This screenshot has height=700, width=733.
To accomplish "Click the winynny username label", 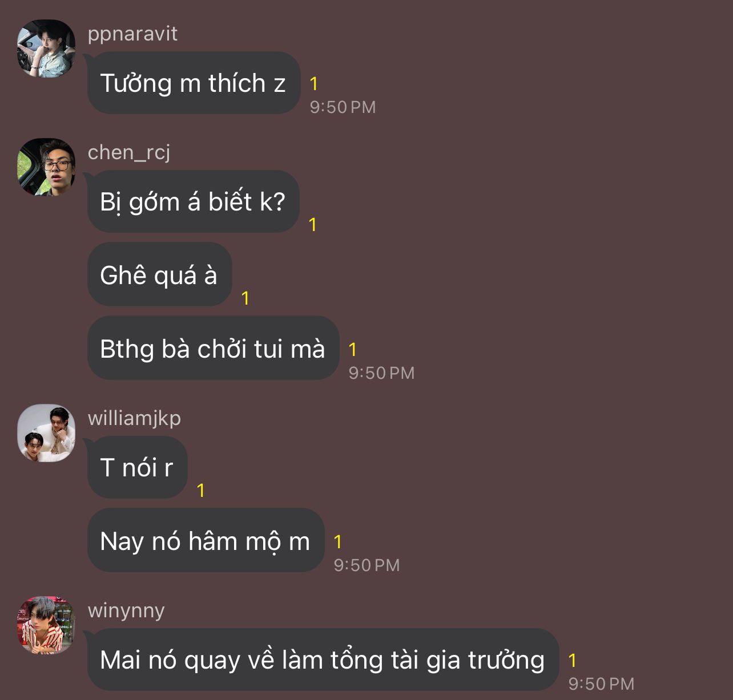I will click(x=126, y=610).
